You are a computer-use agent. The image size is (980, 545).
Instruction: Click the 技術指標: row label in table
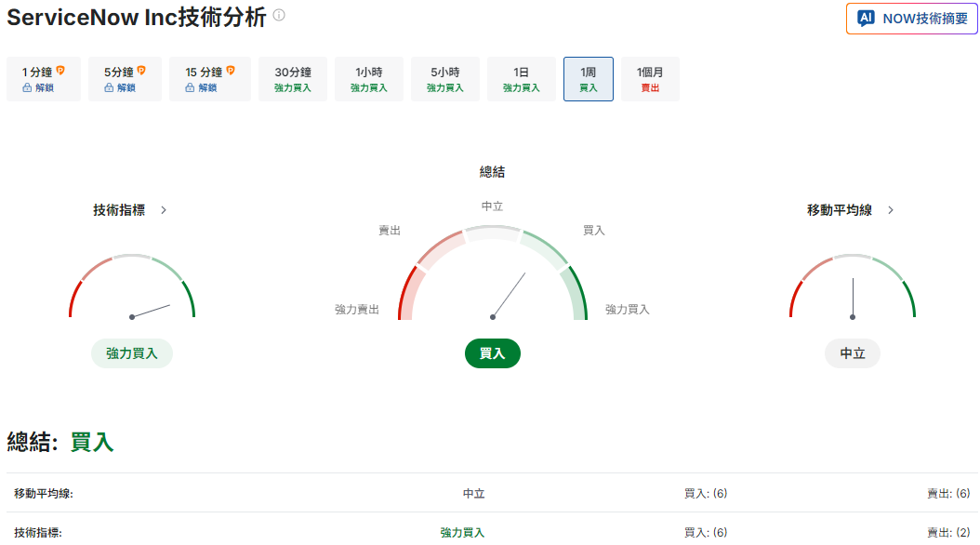[x=38, y=533]
